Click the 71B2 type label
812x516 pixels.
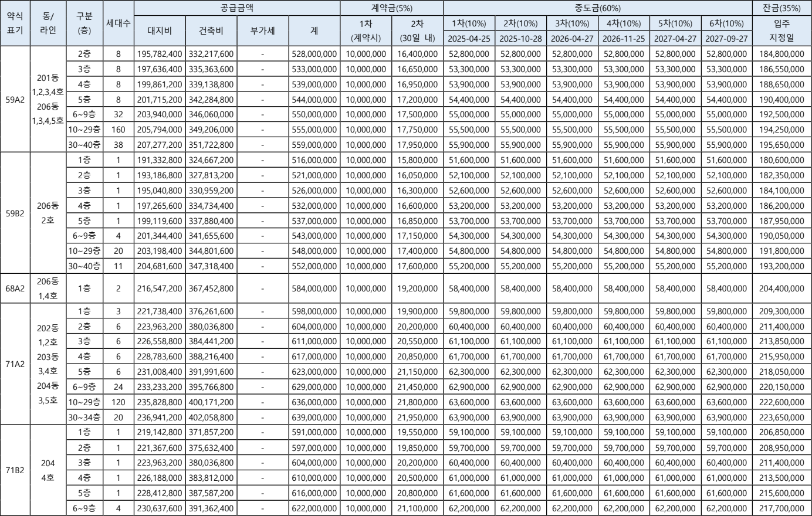[x=15, y=469]
